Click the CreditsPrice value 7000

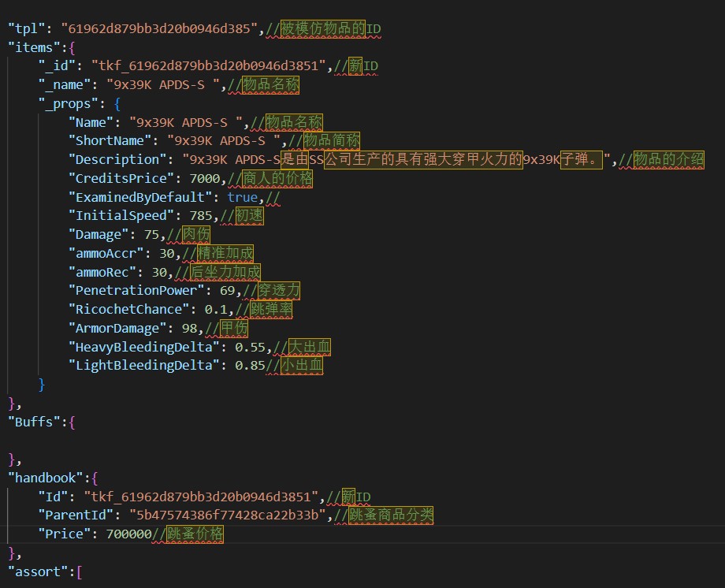205,179
